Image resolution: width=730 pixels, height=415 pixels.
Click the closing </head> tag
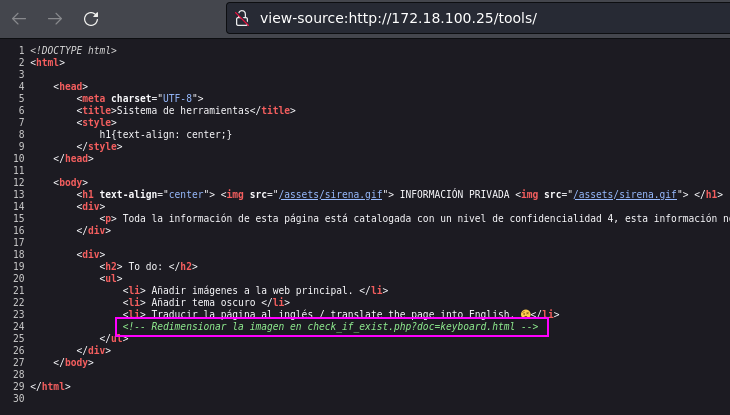coord(73,158)
